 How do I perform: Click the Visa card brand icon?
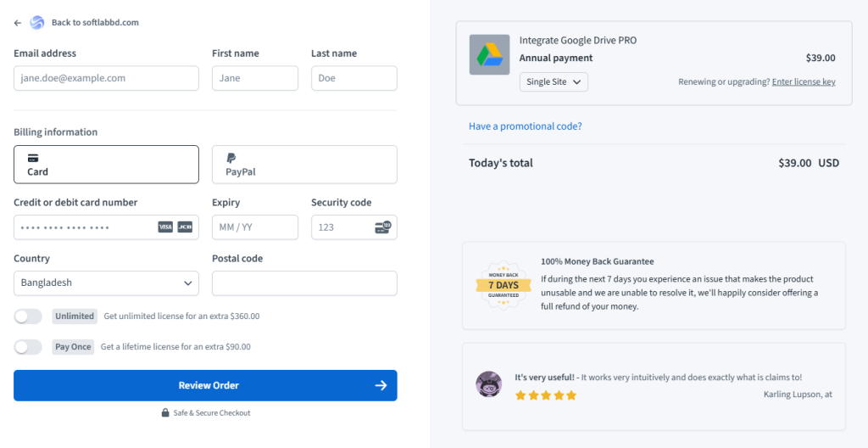click(x=165, y=227)
